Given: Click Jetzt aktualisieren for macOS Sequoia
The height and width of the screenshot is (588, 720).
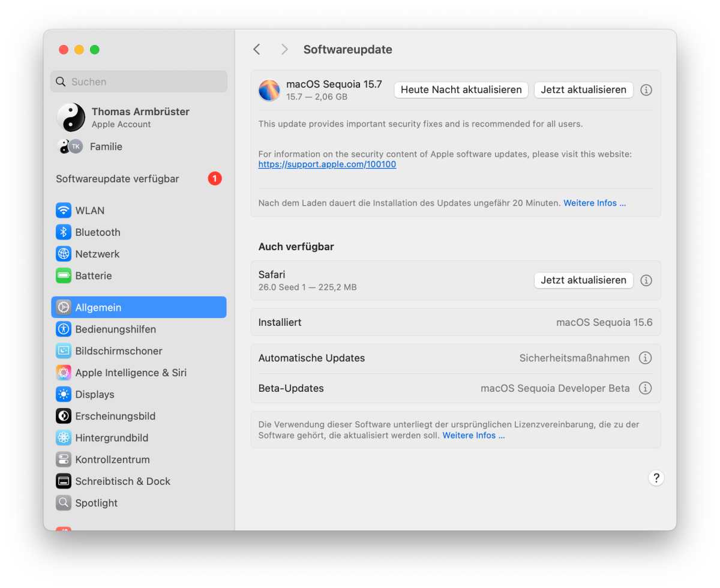Looking at the screenshot, I should [x=584, y=90].
